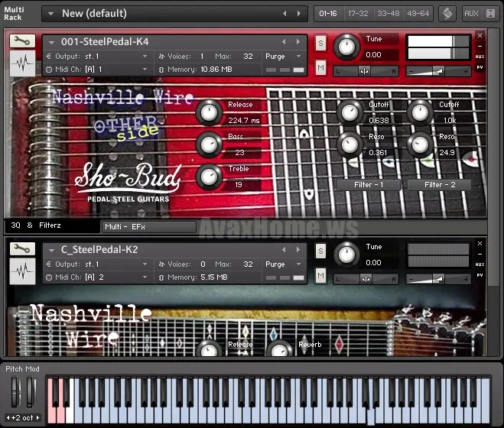Minimize the 001-SteelPedal-K4 instrument view
Image resolution: width=504 pixels, height=428 pixels.
[480, 47]
